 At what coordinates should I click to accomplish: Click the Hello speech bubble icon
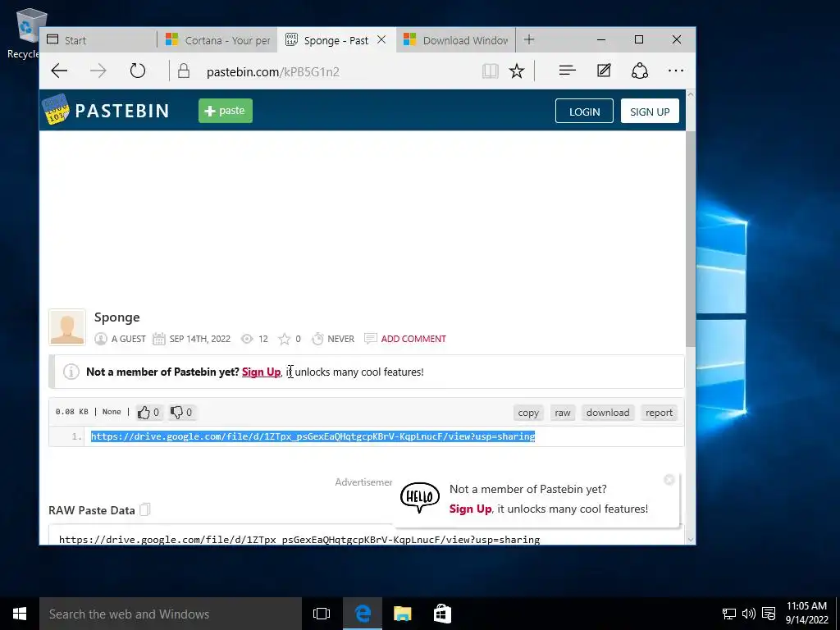point(420,498)
